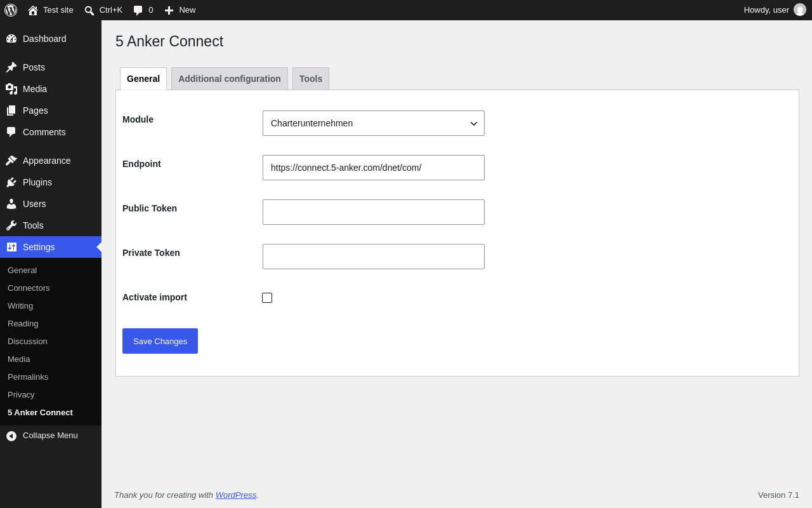Click the Save Changes button

[x=160, y=341]
